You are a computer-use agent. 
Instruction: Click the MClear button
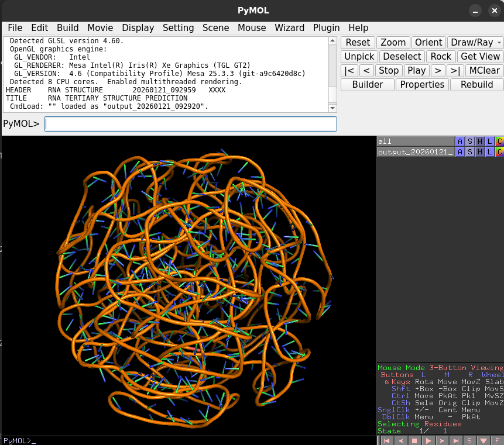coord(485,71)
